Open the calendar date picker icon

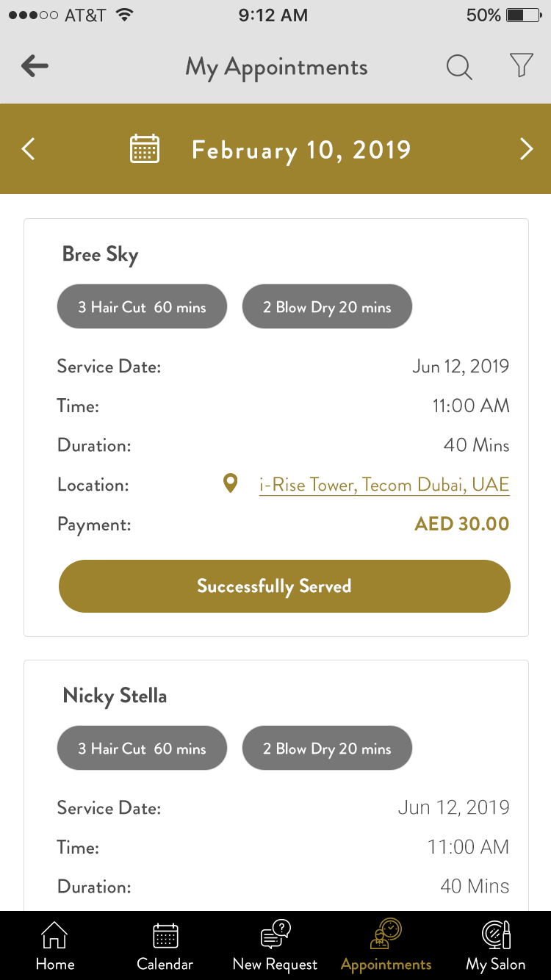[145, 149]
